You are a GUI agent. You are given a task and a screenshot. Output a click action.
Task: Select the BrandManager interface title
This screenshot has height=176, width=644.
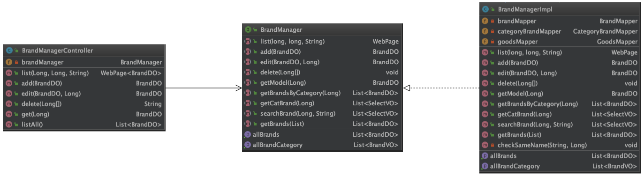[281, 30]
